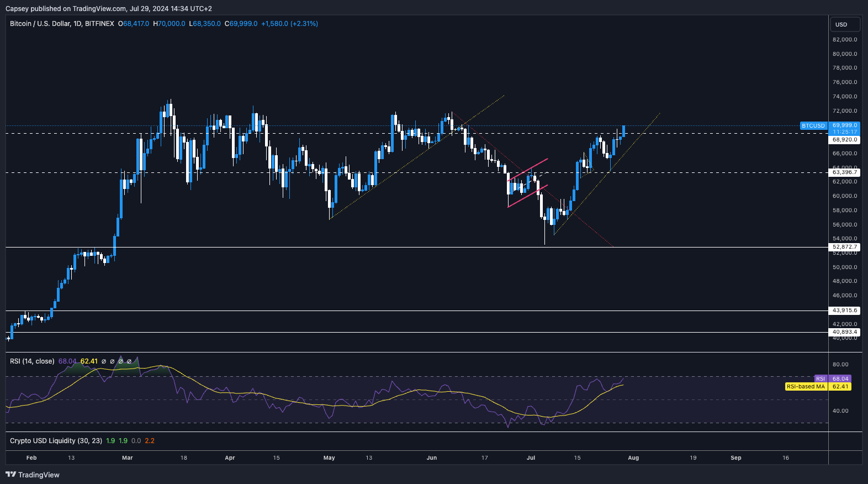Click the Aug marker on time axis
Viewport: 868px width, 484px height.
point(633,458)
